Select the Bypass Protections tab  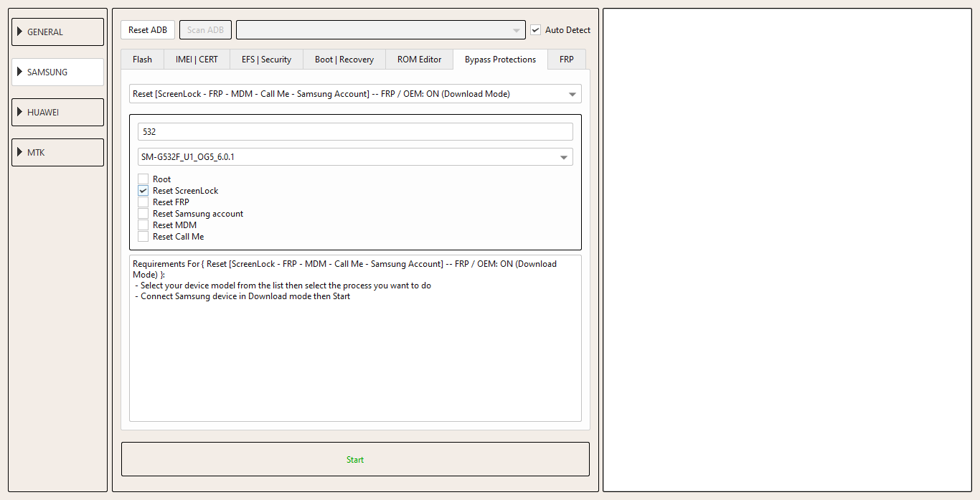500,60
